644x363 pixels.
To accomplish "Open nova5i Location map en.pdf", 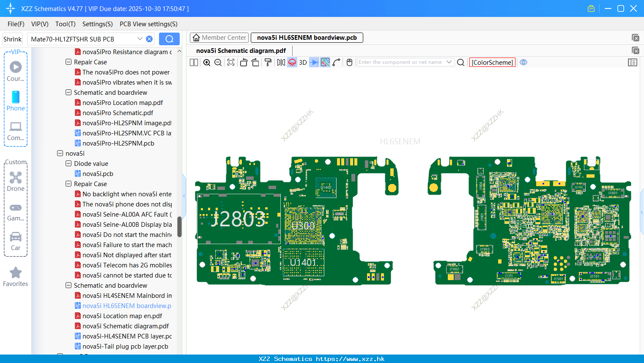I will coord(118,316).
